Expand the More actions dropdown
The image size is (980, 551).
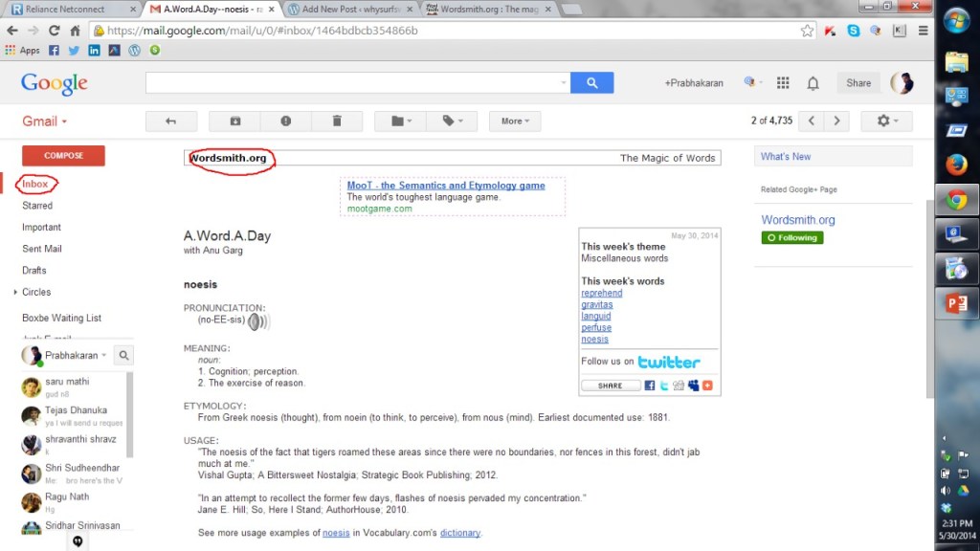[x=515, y=121]
